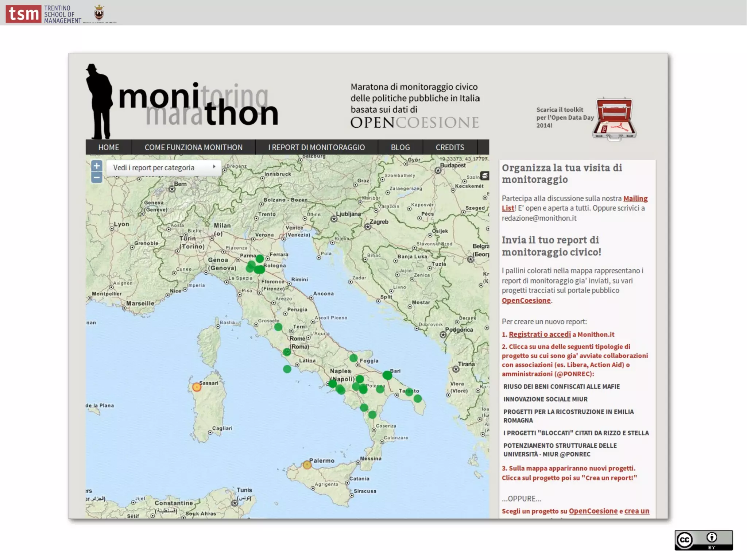747x560 pixels.
Task: Zoom out the map with minus button
Action: click(x=97, y=178)
